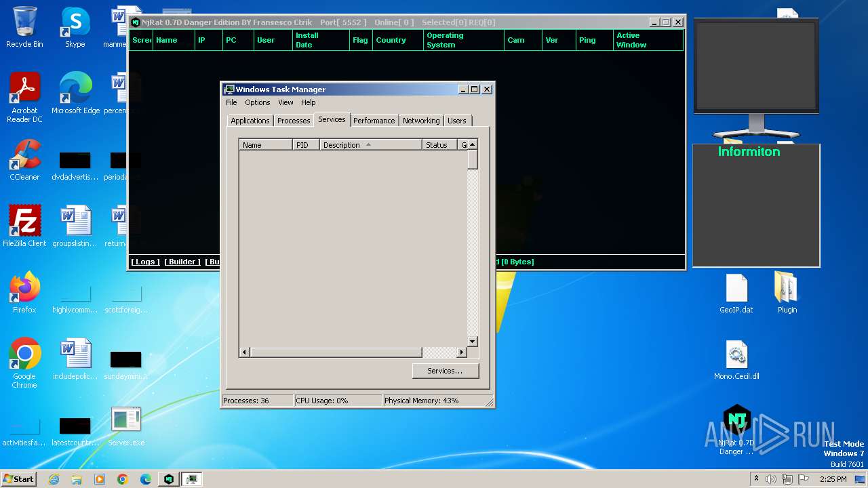This screenshot has height=488, width=868.
Task: Click Physical Memory 43% status text
Action: pyautogui.click(x=421, y=401)
